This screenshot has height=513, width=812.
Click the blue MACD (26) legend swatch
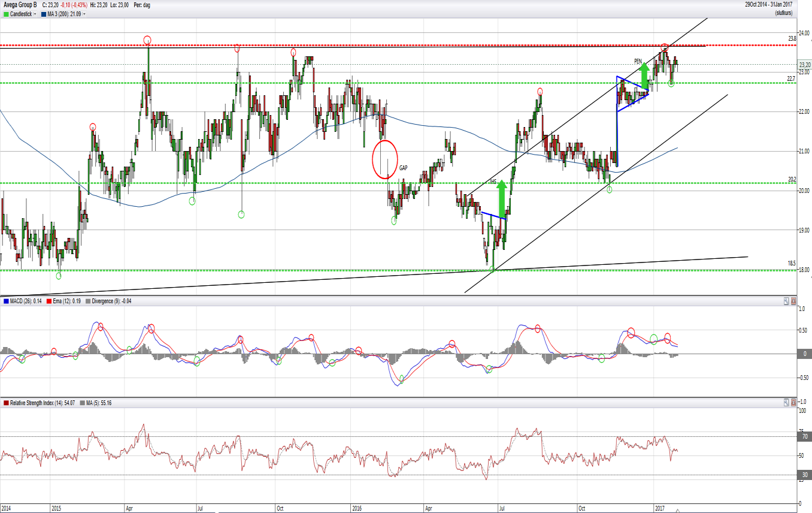pos(6,301)
